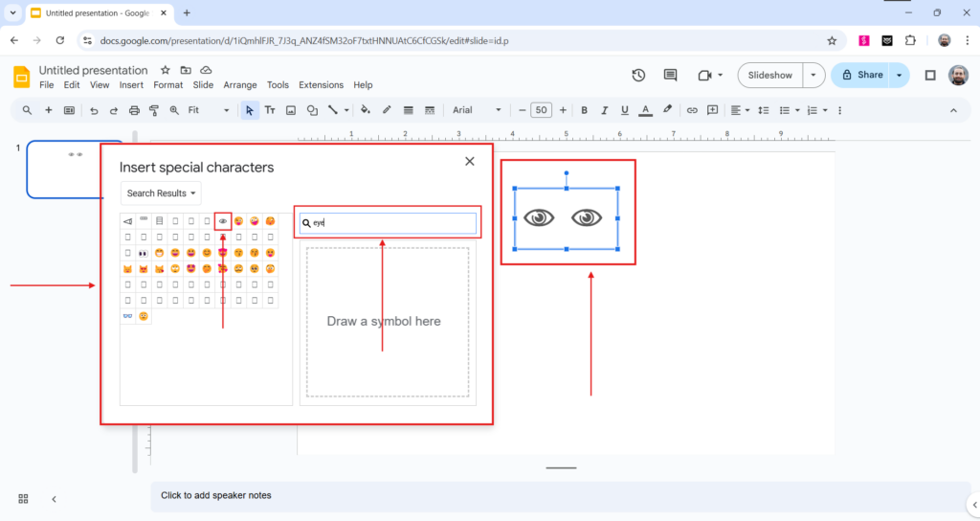Open the Arial font dropdown
The image size is (980, 521).
(477, 110)
